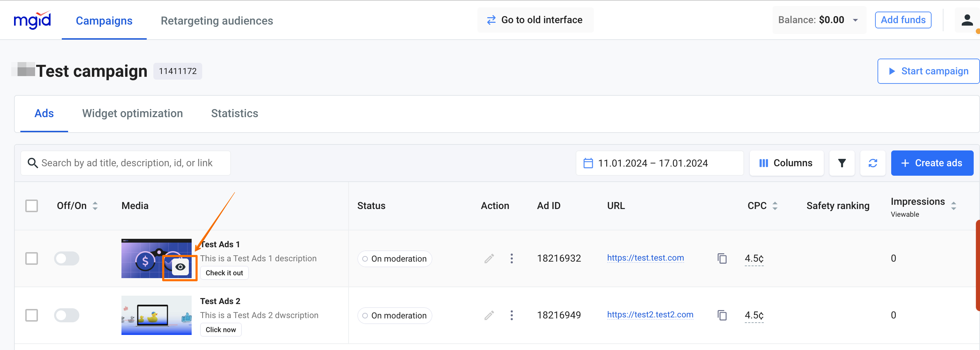The image size is (980, 350).
Task: Click the mgid logo
Action: (32, 20)
